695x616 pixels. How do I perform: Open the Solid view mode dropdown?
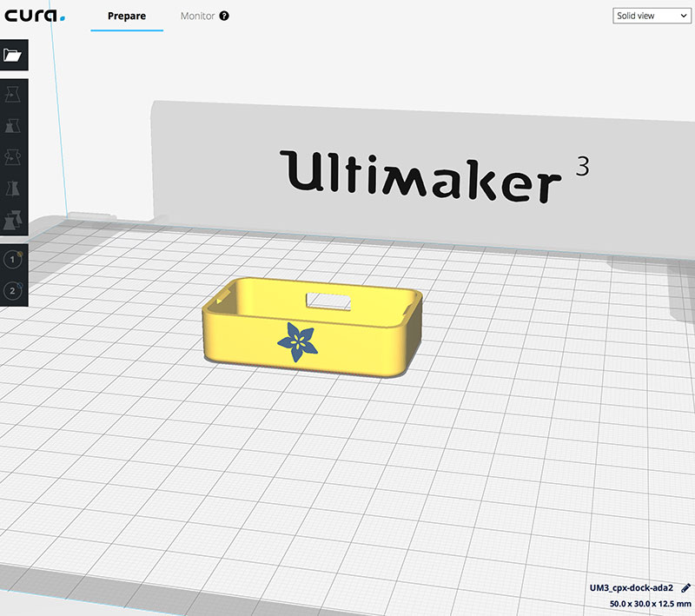point(650,15)
